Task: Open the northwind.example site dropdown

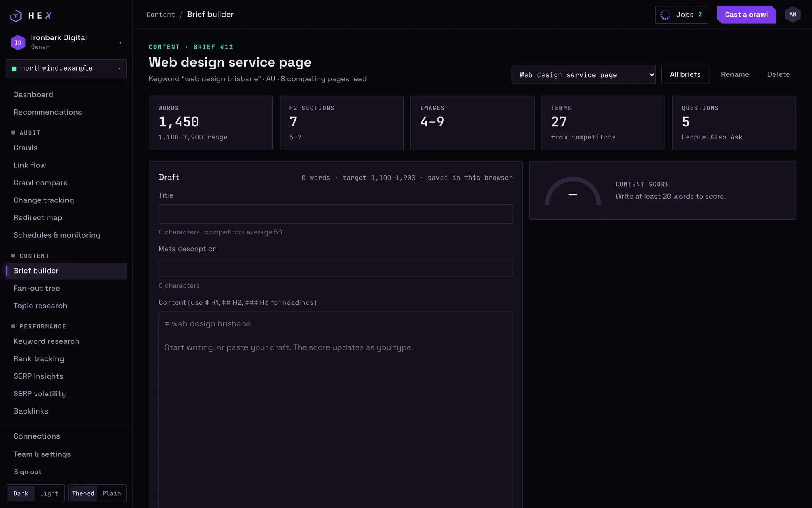Action: click(x=66, y=69)
